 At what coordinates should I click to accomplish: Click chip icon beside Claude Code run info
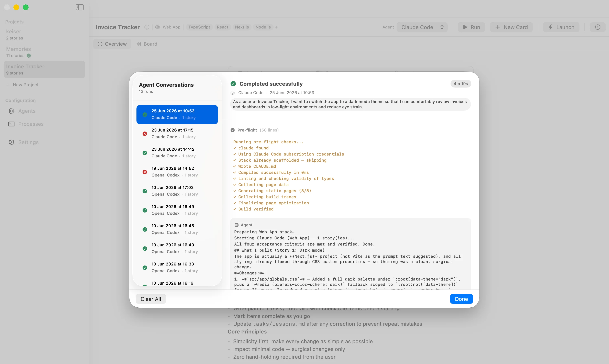(233, 93)
